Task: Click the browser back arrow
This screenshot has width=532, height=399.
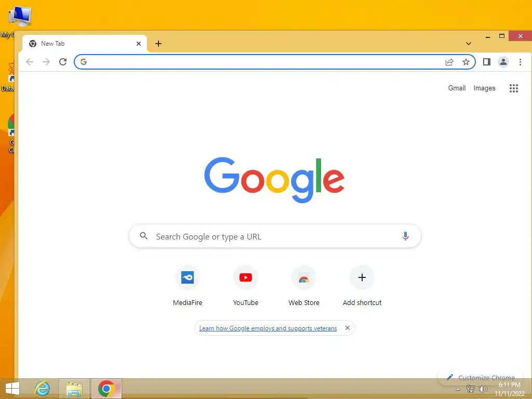Action: point(30,62)
